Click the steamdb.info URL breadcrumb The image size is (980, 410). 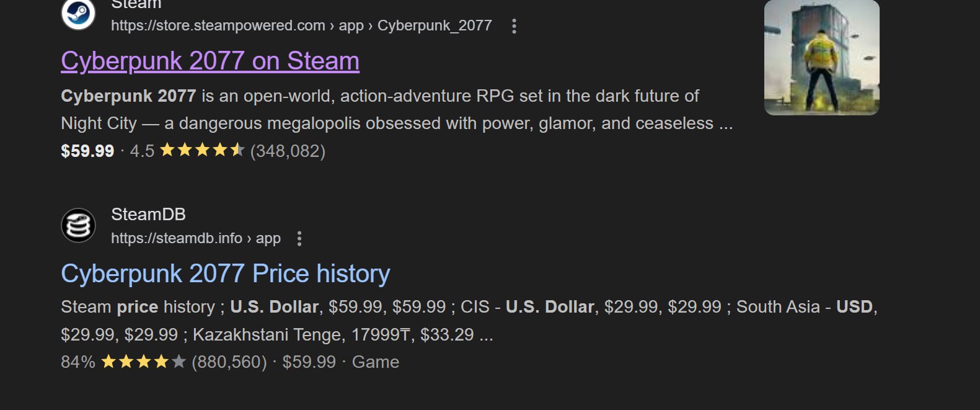point(195,238)
